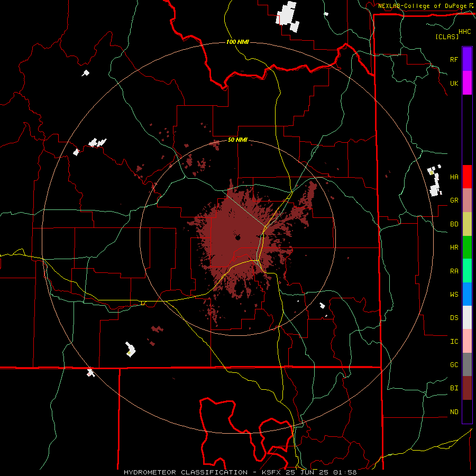
Task: Click the GR pink-brown legend swatch
Action: pyautogui.click(x=467, y=200)
